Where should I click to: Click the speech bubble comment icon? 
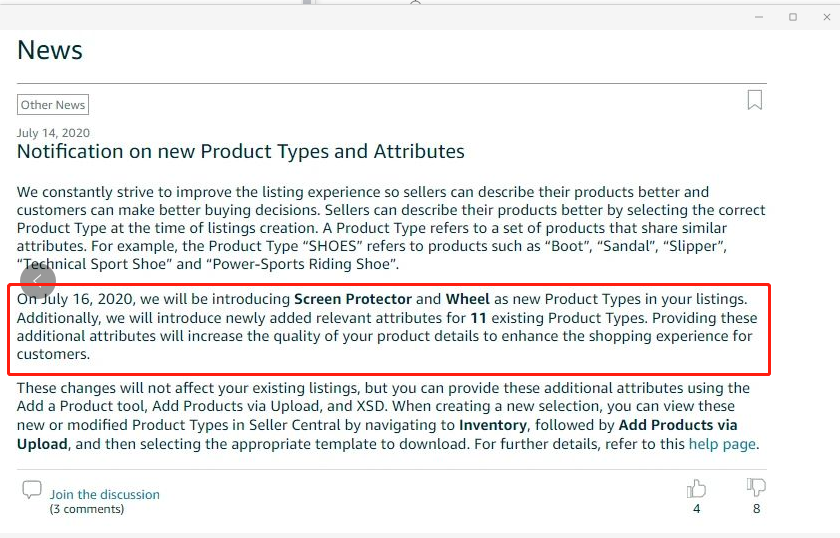32,490
